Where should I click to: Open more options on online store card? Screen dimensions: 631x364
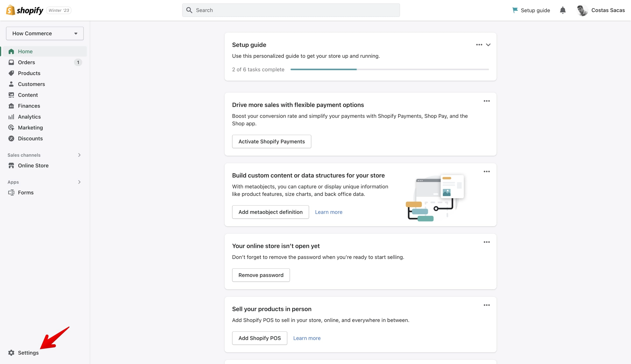tap(487, 242)
